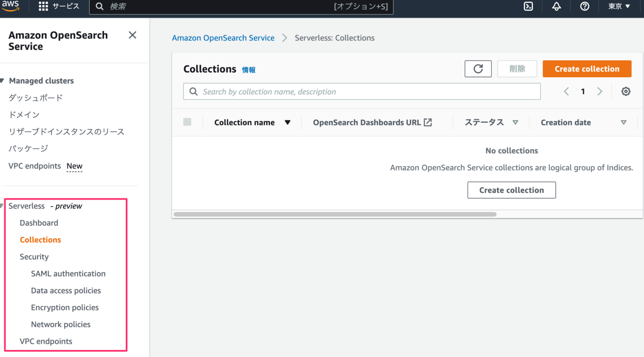644x357 pixels.
Task: Go to the next results page arrow
Action: tap(600, 91)
